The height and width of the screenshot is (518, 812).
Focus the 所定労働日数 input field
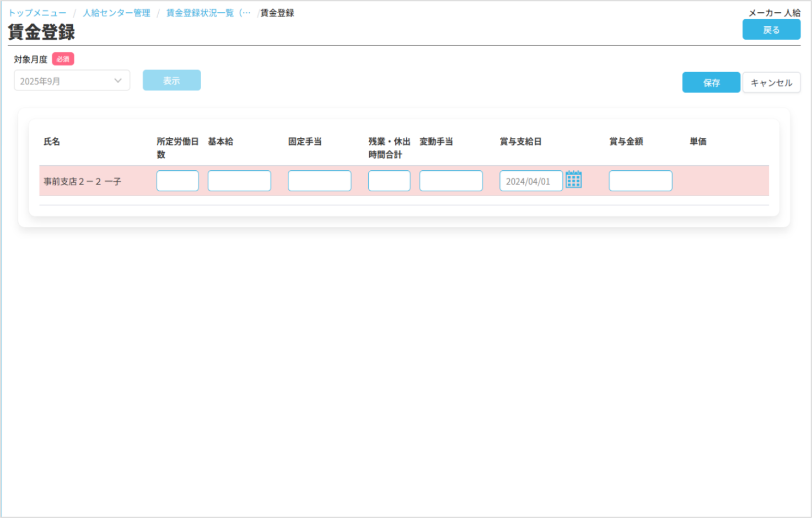pos(178,181)
